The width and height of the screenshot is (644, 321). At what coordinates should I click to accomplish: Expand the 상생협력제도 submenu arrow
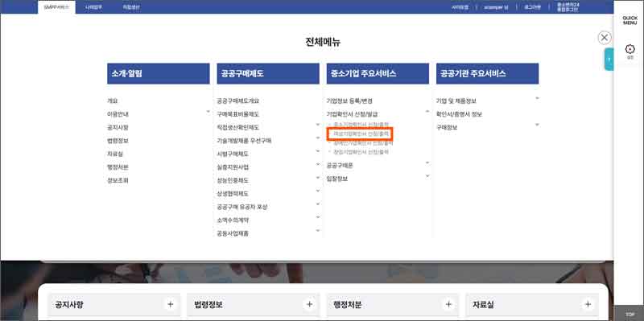point(317,191)
